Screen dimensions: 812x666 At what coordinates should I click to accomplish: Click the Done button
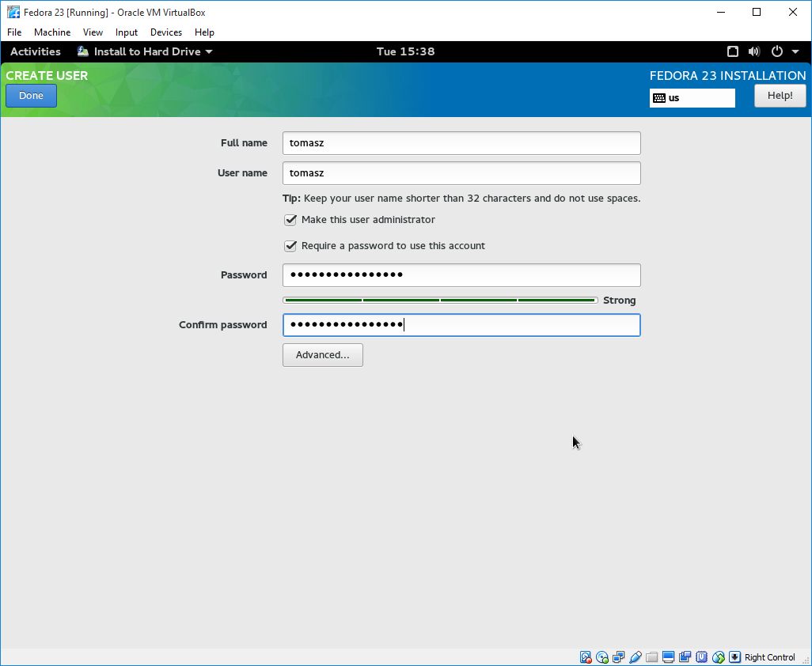[31, 96]
